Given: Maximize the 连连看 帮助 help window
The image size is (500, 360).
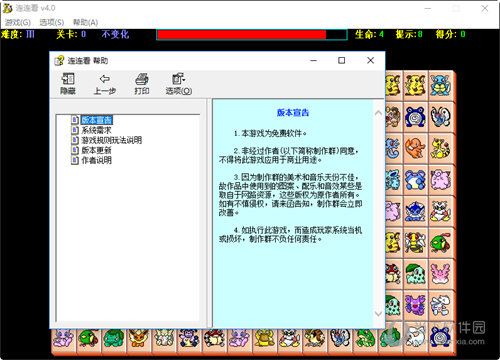Looking at the screenshot, I should (341, 60).
